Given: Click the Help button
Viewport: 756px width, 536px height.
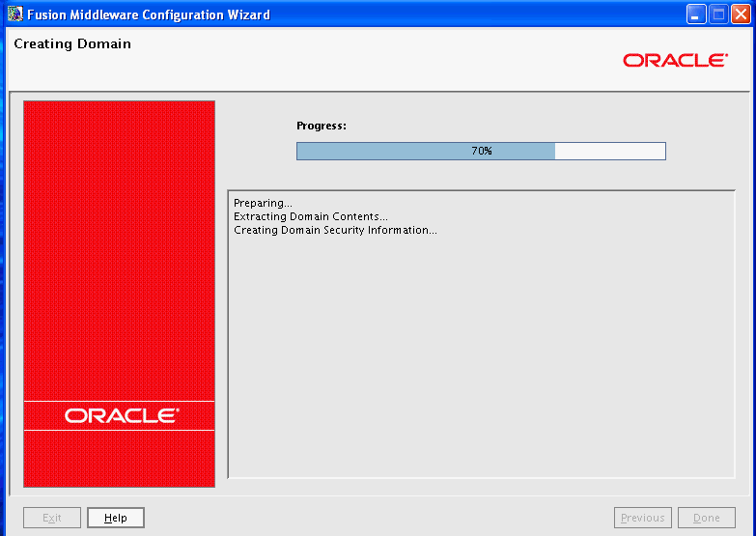Looking at the screenshot, I should pyautogui.click(x=116, y=518).
